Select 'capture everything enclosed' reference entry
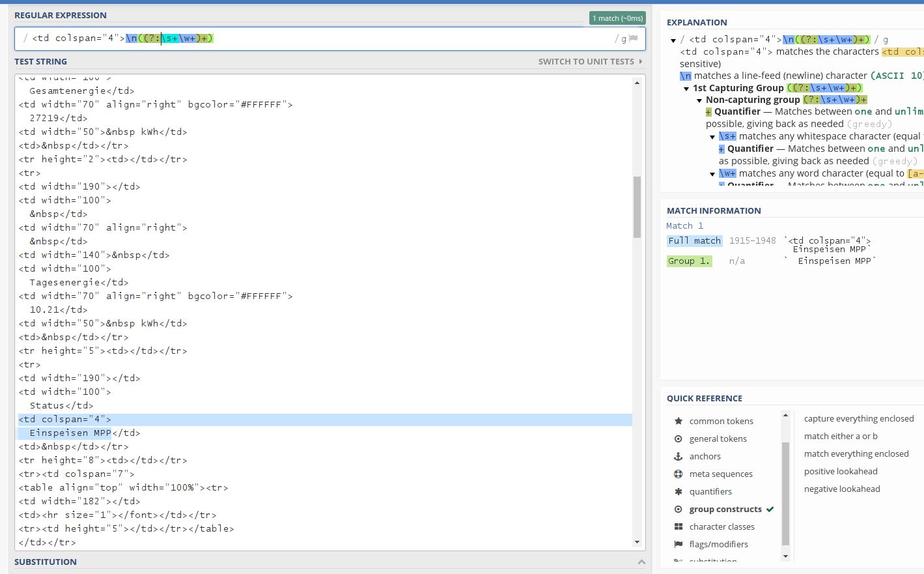924x574 pixels. pyautogui.click(x=859, y=418)
